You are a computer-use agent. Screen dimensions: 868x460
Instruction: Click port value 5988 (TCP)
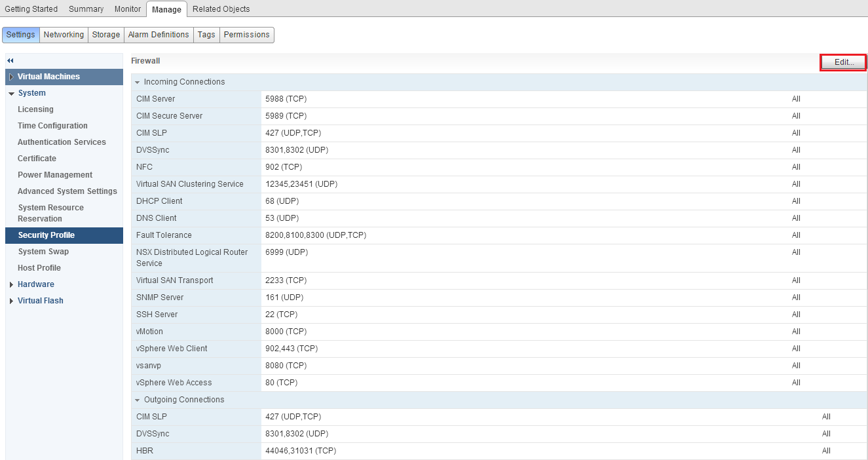[x=286, y=99]
